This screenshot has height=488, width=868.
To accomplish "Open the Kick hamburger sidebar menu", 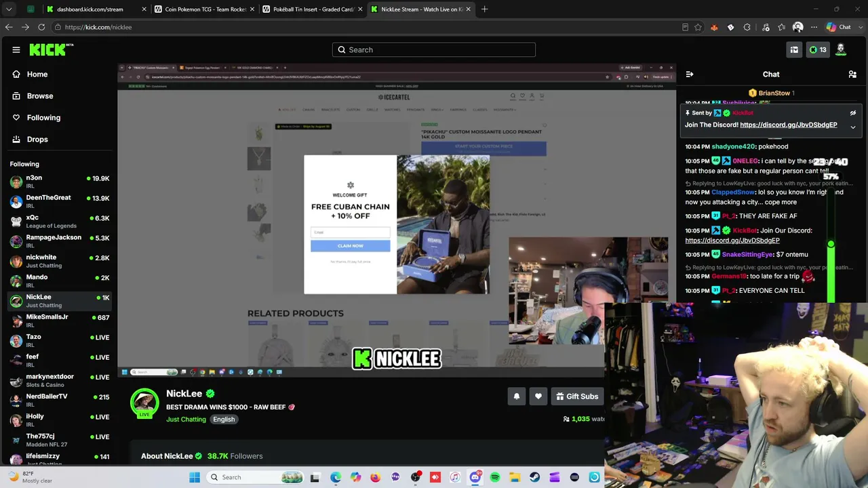I will tap(16, 49).
